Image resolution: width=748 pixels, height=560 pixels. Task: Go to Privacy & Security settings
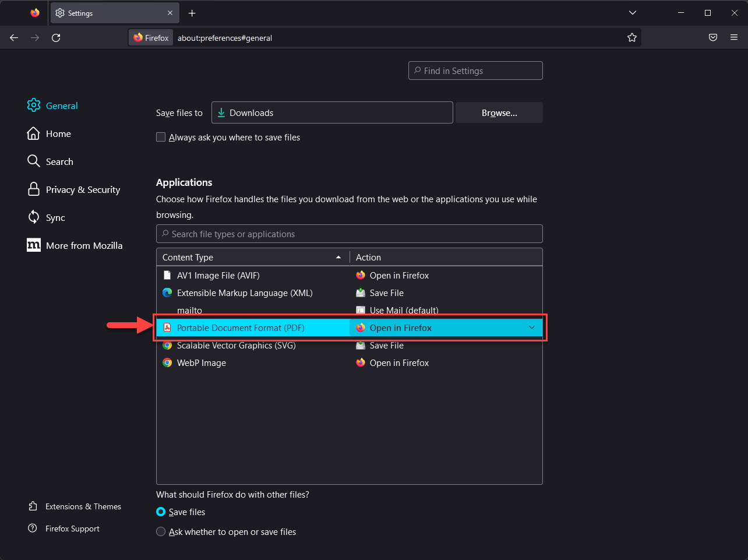click(x=83, y=190)
